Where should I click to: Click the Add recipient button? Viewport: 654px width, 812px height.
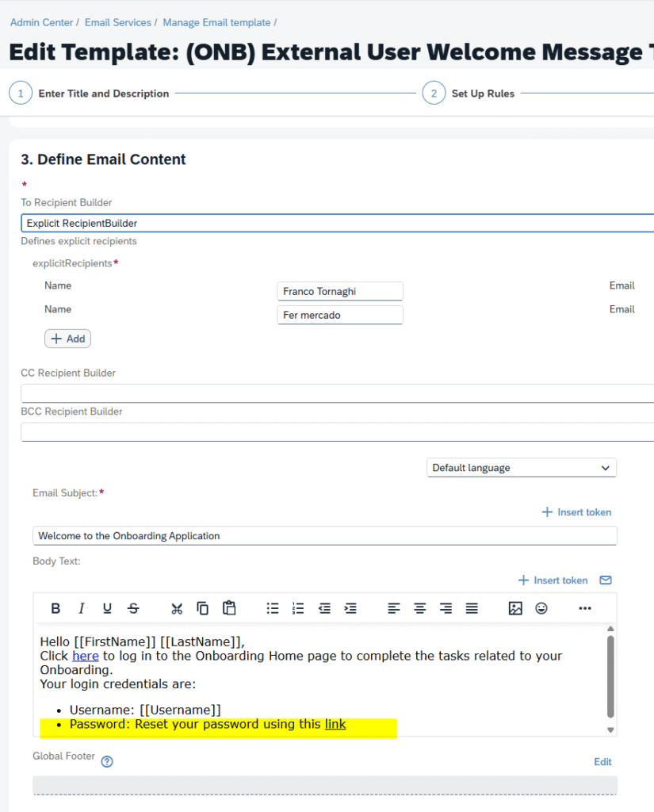(68, 339)
